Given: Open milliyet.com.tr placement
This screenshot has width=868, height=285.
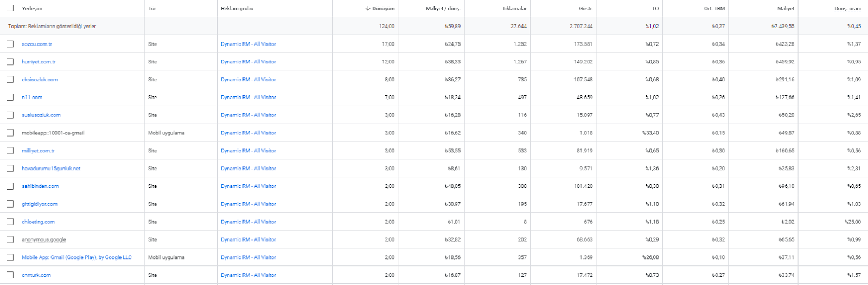Looking at the screenshot, I should click(38, 151).
